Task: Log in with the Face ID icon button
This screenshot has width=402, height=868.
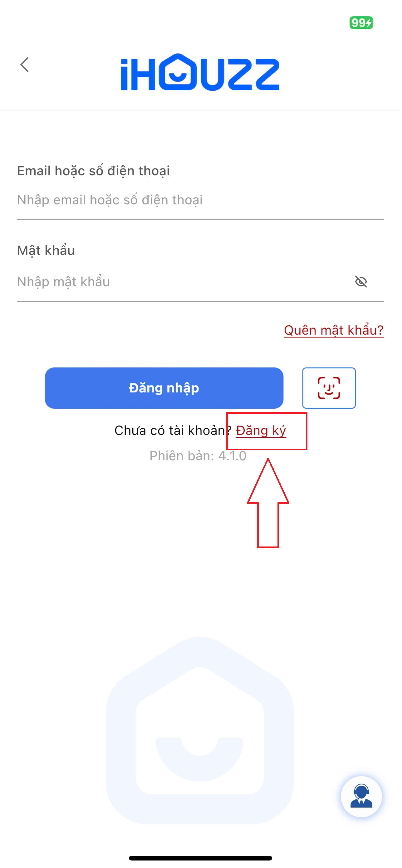Action: [x=330, y=388]
